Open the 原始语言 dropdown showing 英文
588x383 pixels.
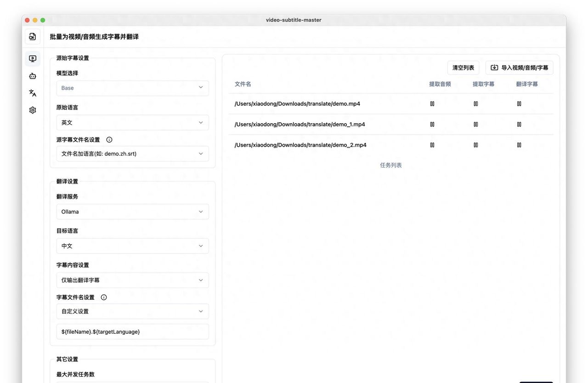[132, 123]
